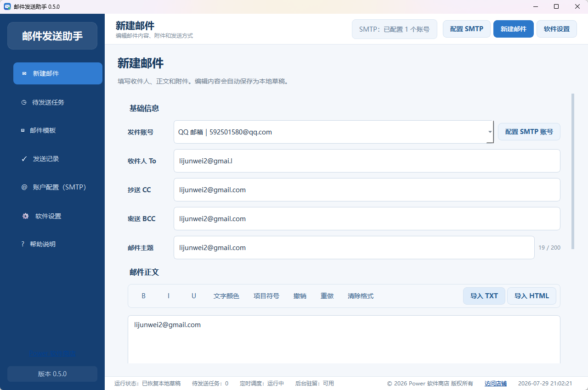Click the 版本 0.5.0 badge
588x390 pixels.
coord(52,374)
